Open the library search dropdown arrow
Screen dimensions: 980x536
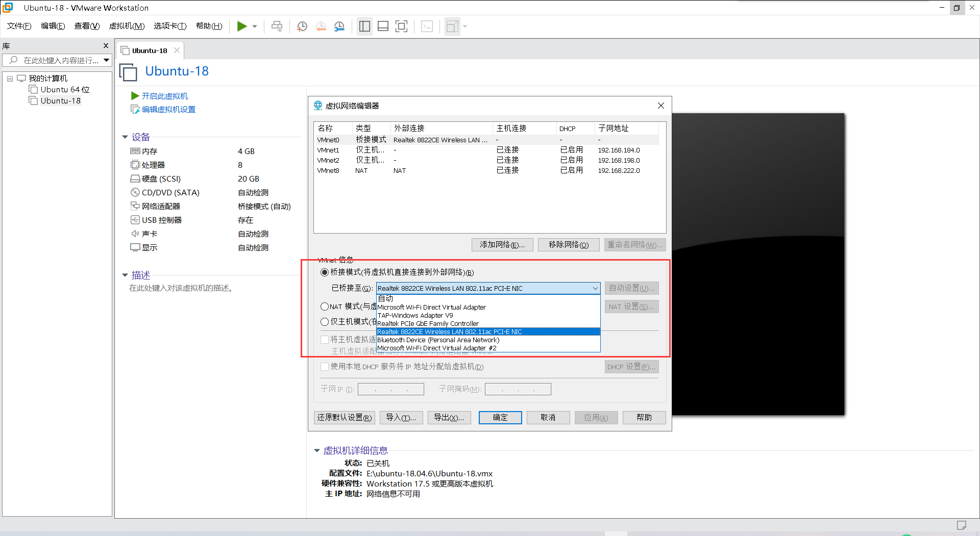(x=106, y=60)
